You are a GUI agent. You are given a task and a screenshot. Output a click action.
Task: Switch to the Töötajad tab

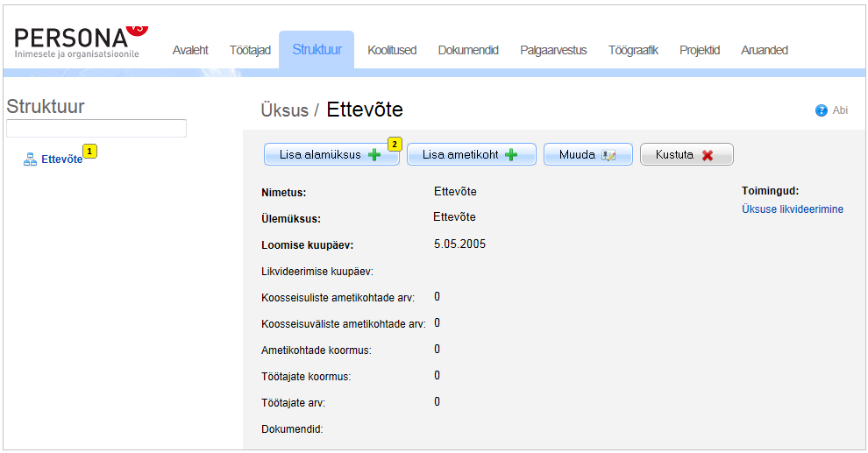click(250, 50)
